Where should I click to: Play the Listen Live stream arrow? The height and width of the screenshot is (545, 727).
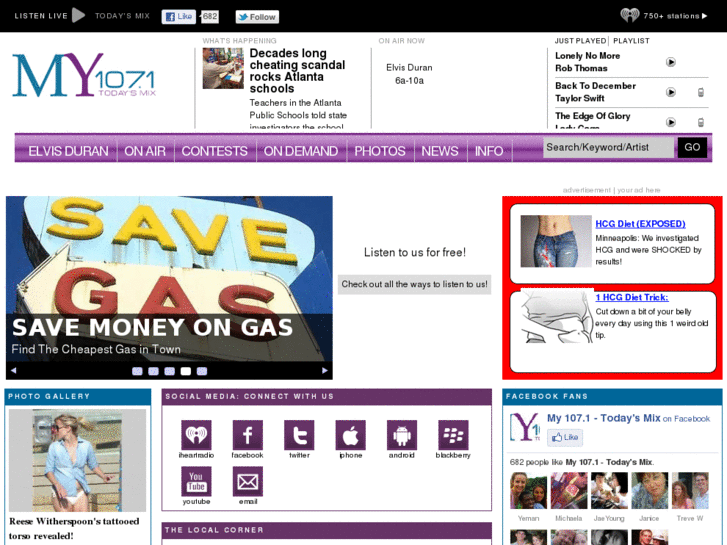(78, 15)
